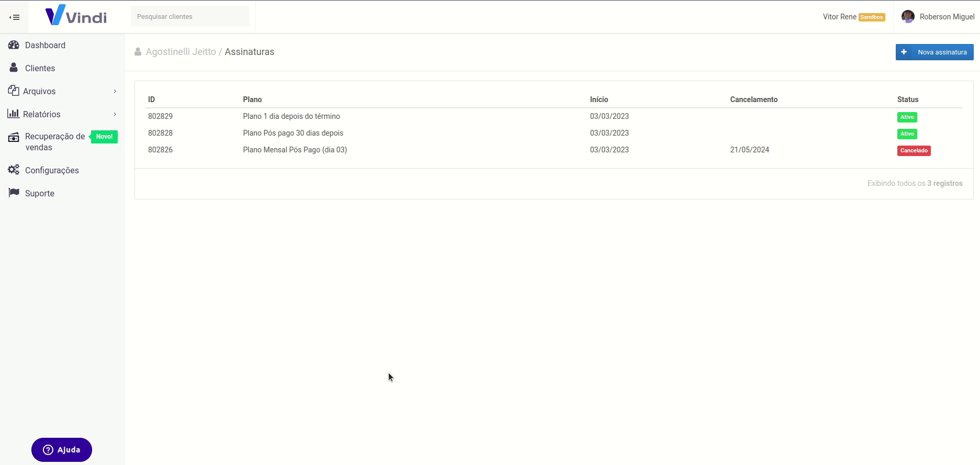Open the Arquivos menu label
This screenshot has height=465, width=980.
[39, 91]
